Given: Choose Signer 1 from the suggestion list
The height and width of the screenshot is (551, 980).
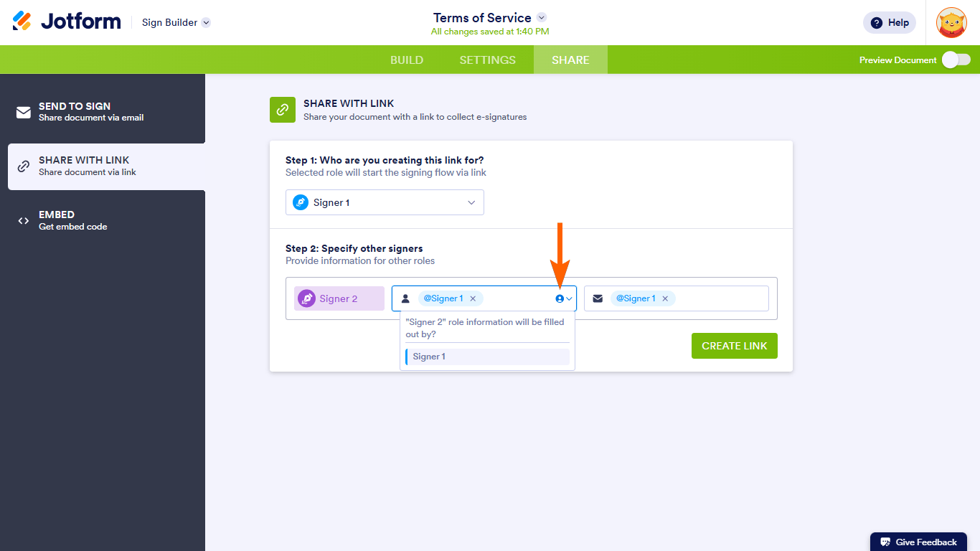Looking at the screenshot, I should pyautogui.click(x=487, y=357).
